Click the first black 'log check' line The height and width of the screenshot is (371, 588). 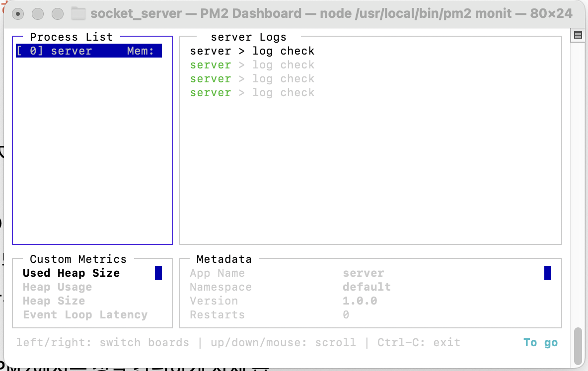(252, 51)
